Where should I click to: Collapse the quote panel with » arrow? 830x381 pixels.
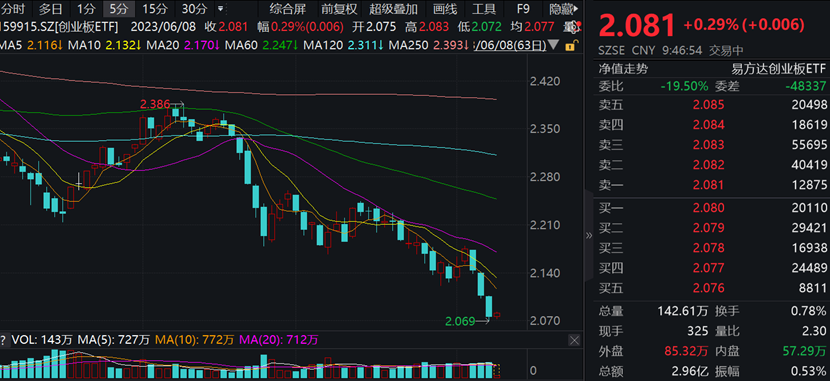click(x=589, y=236)
